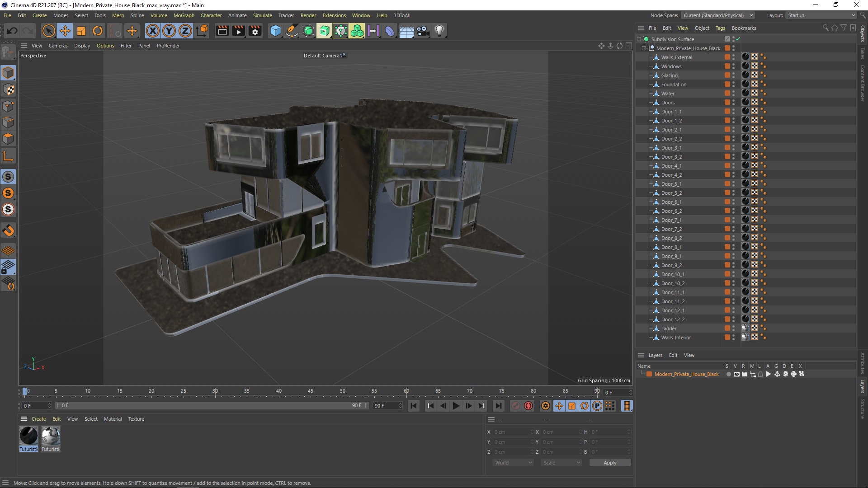Click the Modern_Private_House_Black layer color swatch
The image size is (868, 488).
click(x=649, y=374)
